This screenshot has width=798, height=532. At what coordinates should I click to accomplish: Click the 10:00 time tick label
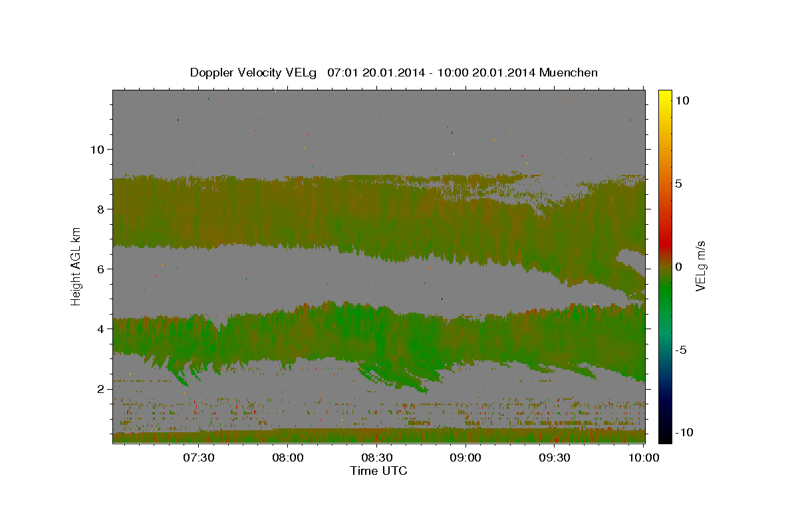[x=643, y=458]
